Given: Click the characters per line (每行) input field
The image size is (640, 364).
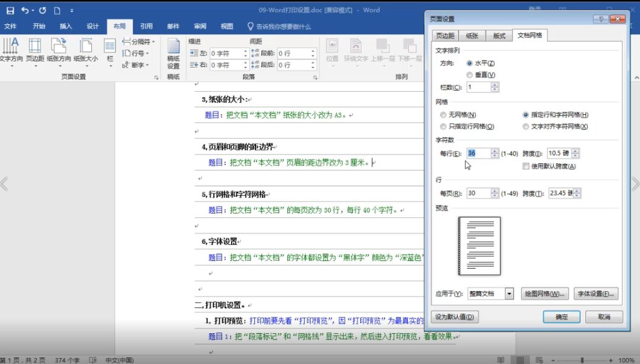Looking at the screenshot, I should [x=478, y=153].
